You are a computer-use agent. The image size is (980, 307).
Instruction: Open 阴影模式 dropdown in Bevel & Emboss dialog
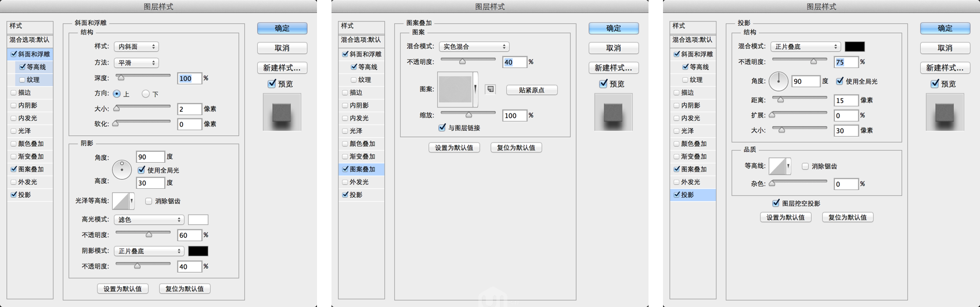coord(149,251)
